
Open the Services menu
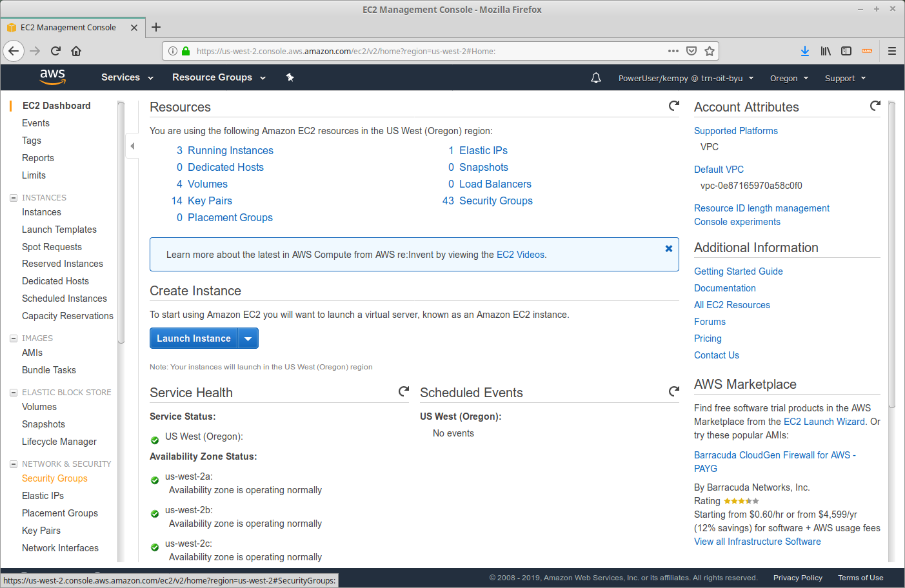tap(127, 77)
